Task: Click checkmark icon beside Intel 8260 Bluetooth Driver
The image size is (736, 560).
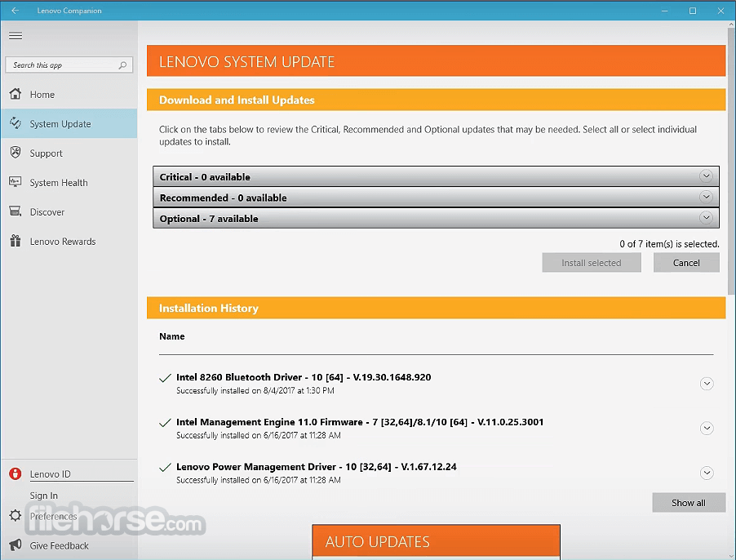Action: [165, 378]
